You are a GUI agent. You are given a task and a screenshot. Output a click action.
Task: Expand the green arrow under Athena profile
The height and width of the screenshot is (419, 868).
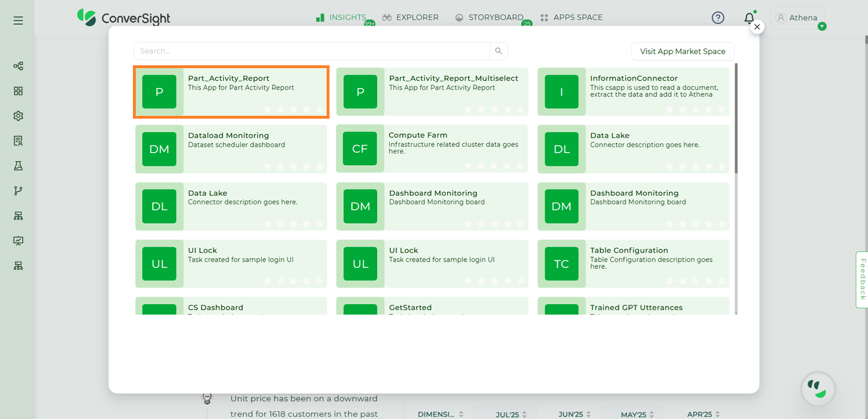tap(822, 27)
